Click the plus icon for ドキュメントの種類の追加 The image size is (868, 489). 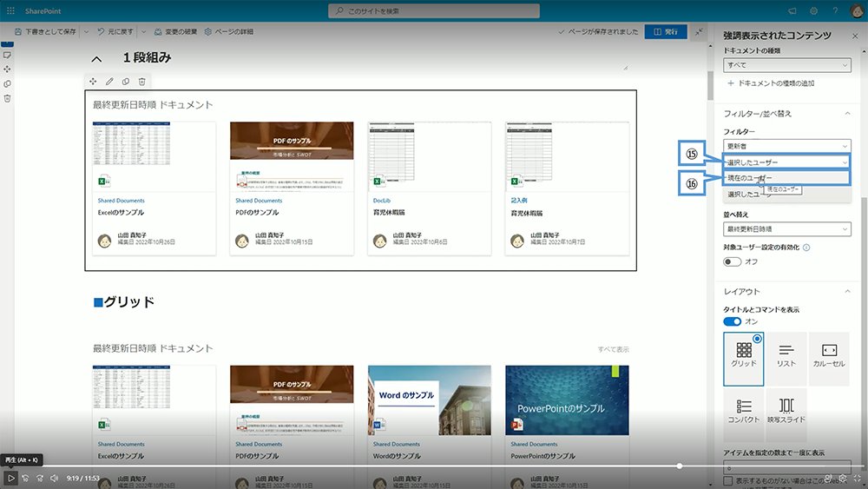click(731, 83)
